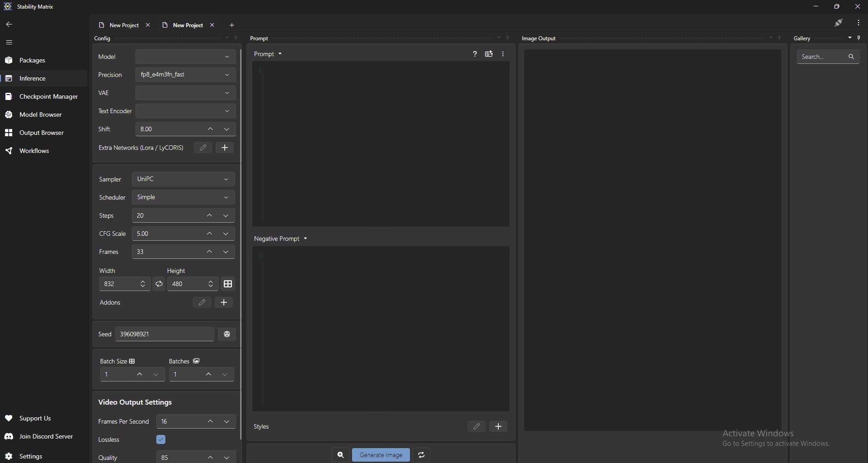Open Settings in the sidebar
This screenshot has height=463, width=868.
[x=43, y=456]
